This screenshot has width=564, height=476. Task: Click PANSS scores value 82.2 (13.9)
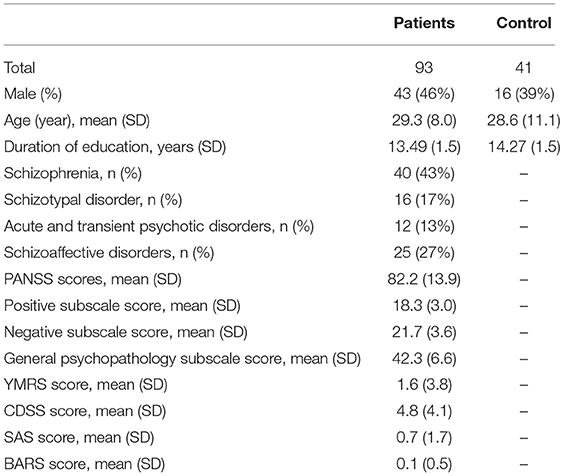[x=424, y=279]
